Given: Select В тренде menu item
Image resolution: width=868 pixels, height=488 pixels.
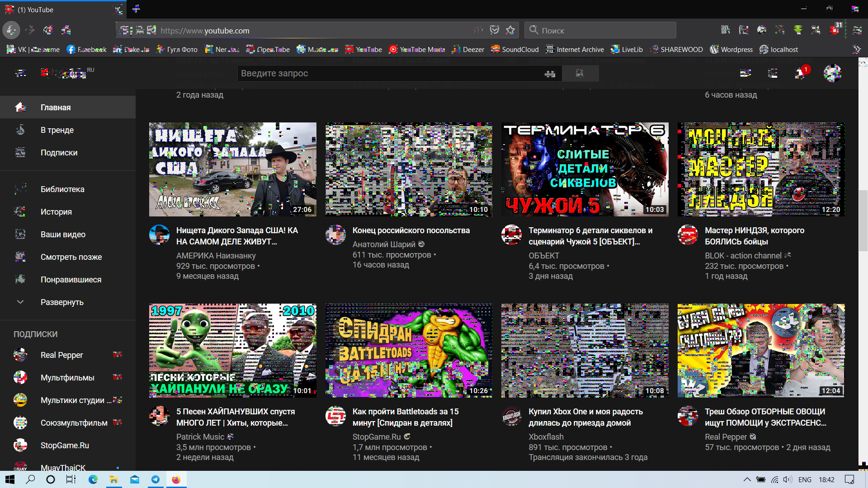Looking at the screenshot, I should (x=58, y=130).
